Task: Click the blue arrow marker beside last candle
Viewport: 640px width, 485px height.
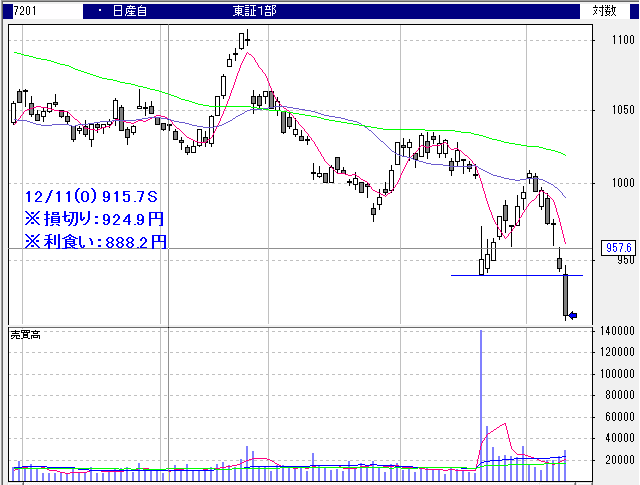Action: [x=572, y=316]
